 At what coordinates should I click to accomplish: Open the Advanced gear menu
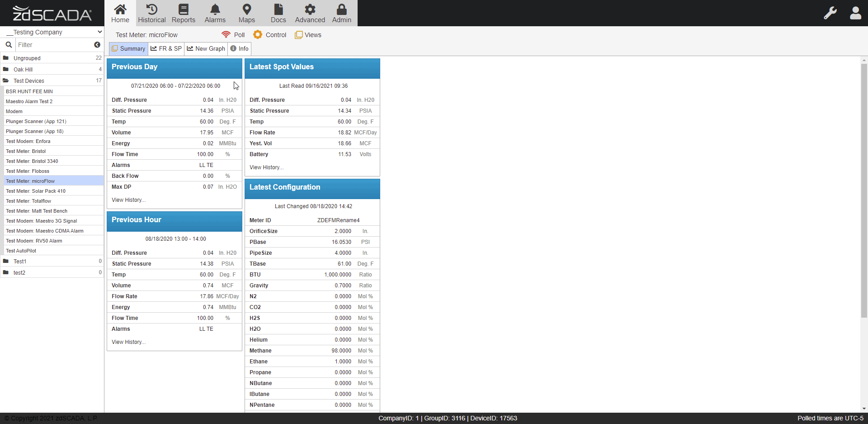coord(310,13)
